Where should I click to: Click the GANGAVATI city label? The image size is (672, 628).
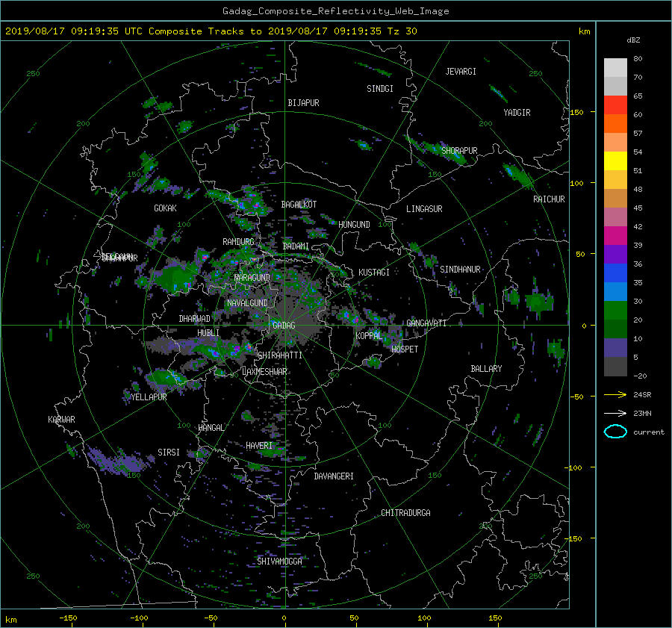(426, 323)
